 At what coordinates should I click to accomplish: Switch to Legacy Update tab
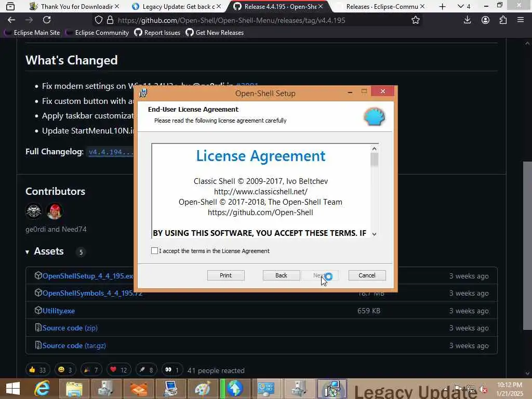(x=176, y=6)
